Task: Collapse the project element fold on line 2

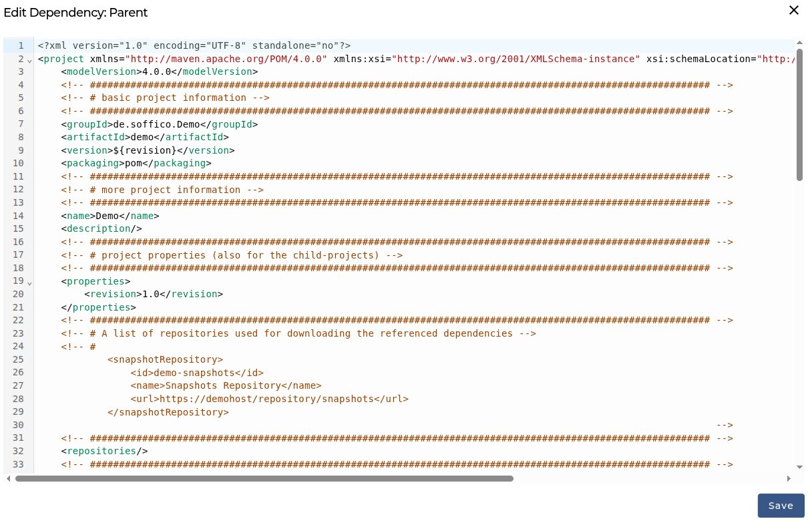Action: click(x=29, y=61)
